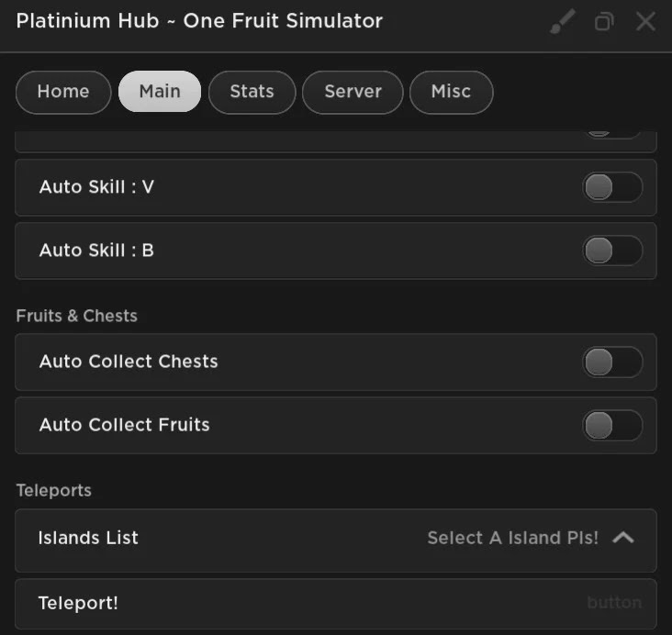The width and height of the screenshot is (672, 635).
Task: Click the 'Select A Island Pls!' text
Action: click(x=512, y=538)
